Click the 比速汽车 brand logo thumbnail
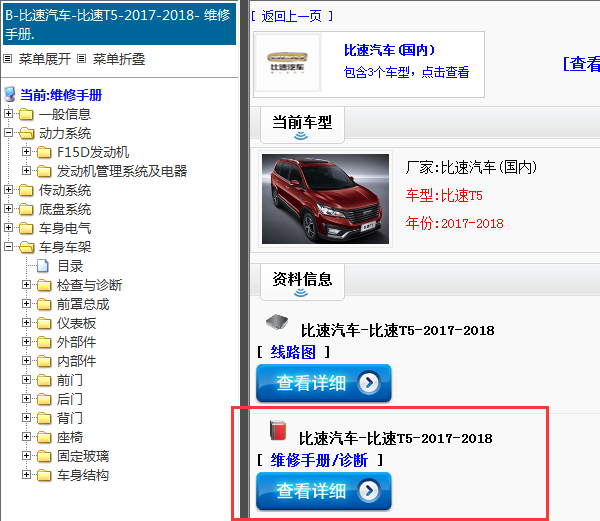The width and height of the screenshot is (600, 521). pos(287,63)
